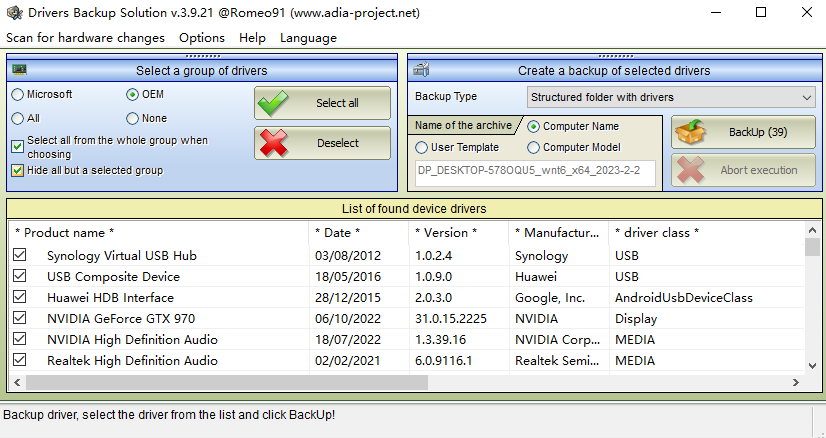
Task: Click the monitor icon in the drivers group header
Action: point(20,70)
